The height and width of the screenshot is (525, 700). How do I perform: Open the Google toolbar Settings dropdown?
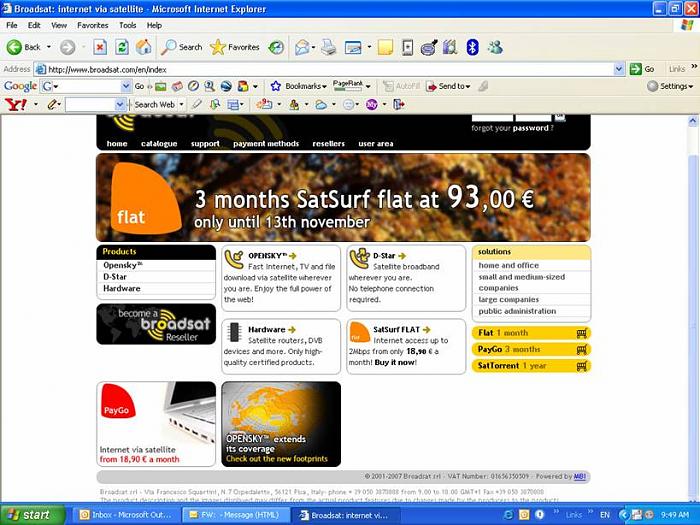click(x=671, y=86)
